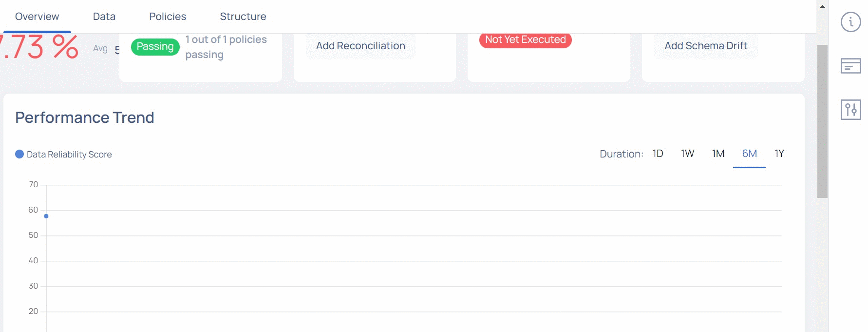Set duration to 1D
The image size is (868, 332).
pyautogui.click(x=658, y=154)
